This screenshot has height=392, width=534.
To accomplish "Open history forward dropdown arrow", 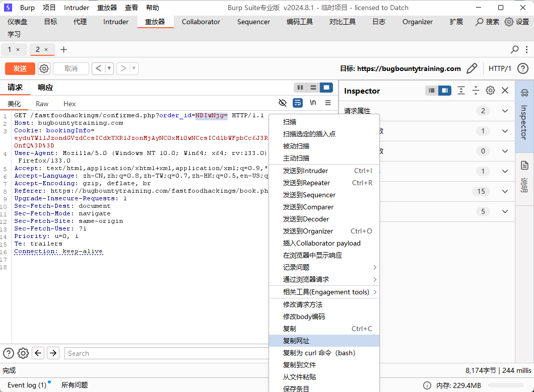I will point(134,69).
